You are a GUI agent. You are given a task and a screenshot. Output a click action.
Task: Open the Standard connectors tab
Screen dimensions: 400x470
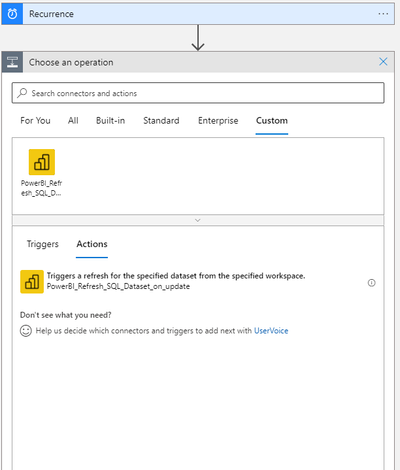pyautogui.click(x=161, y=121)
